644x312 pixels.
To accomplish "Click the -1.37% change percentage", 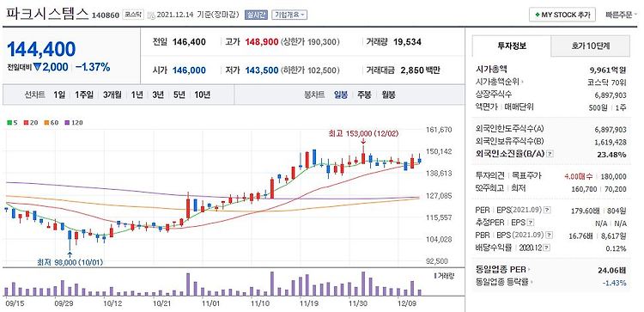I will click(93, 67).
